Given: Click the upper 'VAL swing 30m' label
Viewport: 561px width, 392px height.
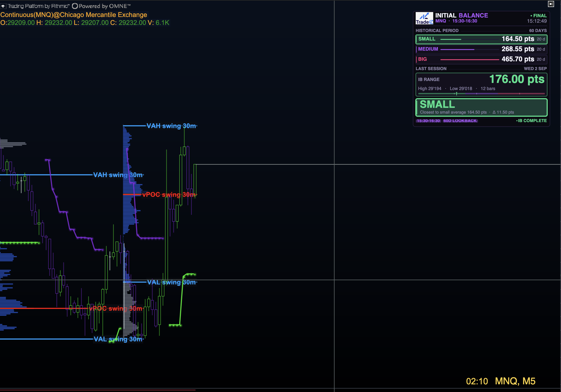Looking at the screenshot, I should tap(172, 282).
